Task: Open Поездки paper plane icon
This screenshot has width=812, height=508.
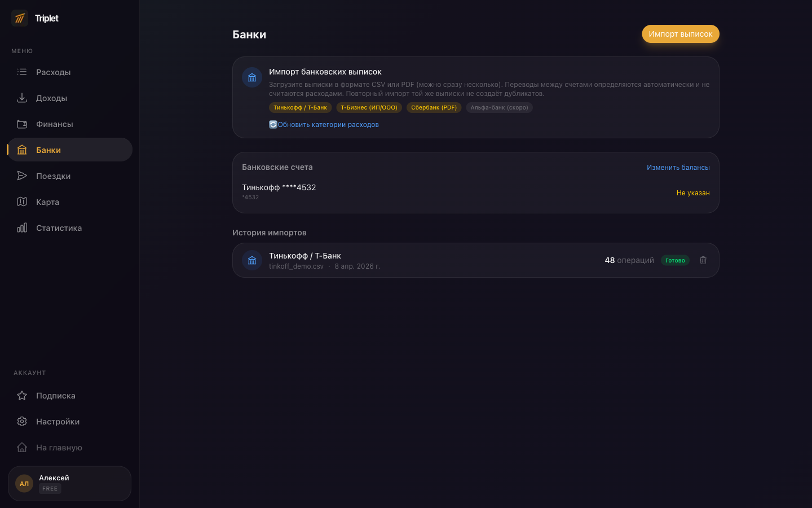Action: tap(22, 176)
